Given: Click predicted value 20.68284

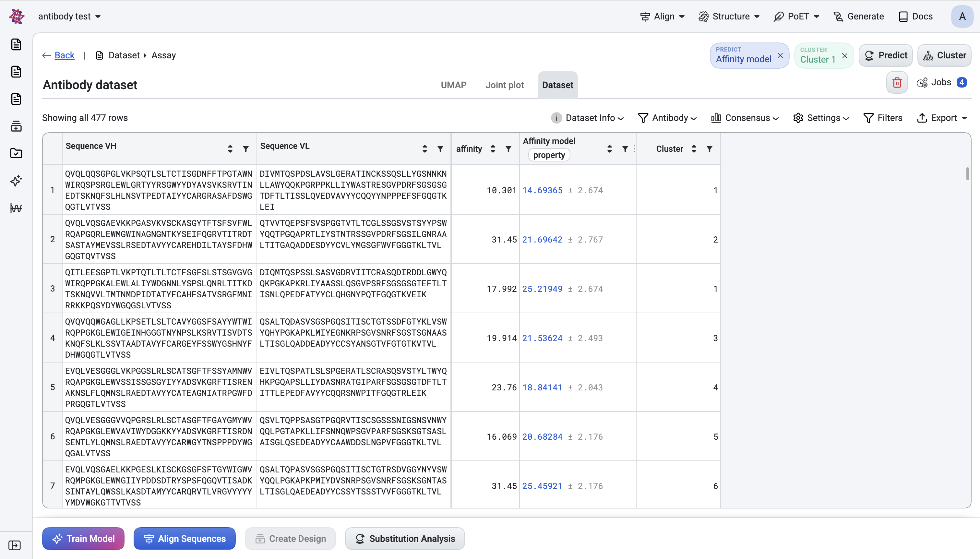Looking at the screenshot, I should (542, 436).
